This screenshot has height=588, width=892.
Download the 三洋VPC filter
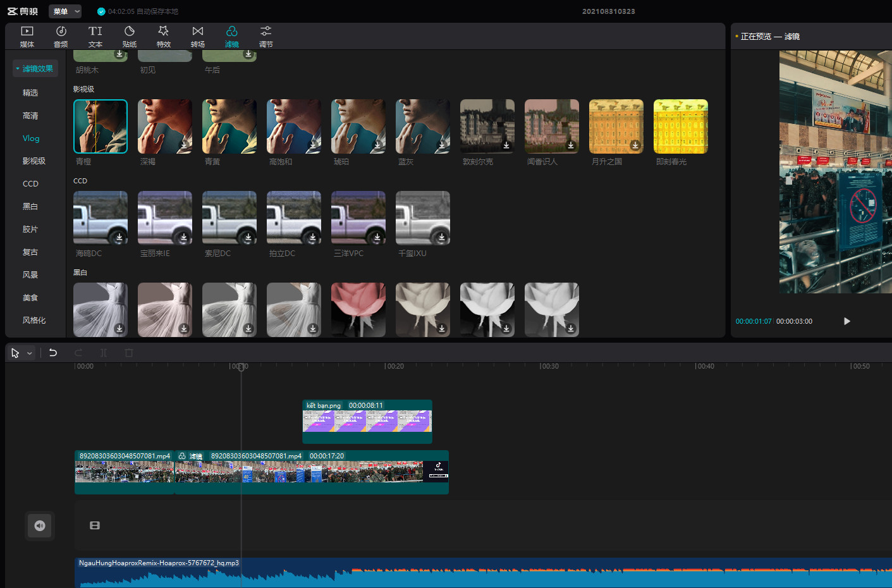tap(377, 236)
